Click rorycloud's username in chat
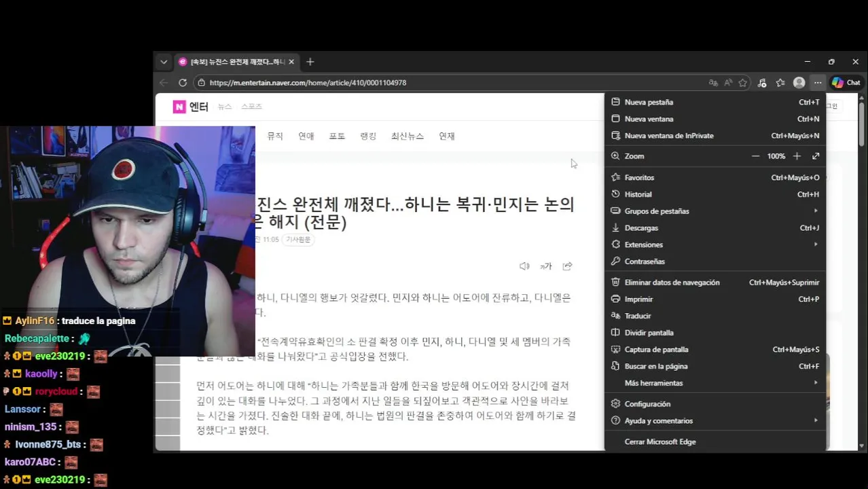 pyautogui.click(x=57, y=391)
